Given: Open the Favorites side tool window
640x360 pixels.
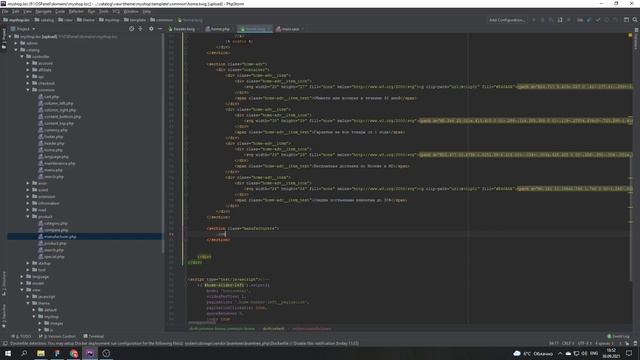Looking at the screenshot, I should [x=4, y=316].
